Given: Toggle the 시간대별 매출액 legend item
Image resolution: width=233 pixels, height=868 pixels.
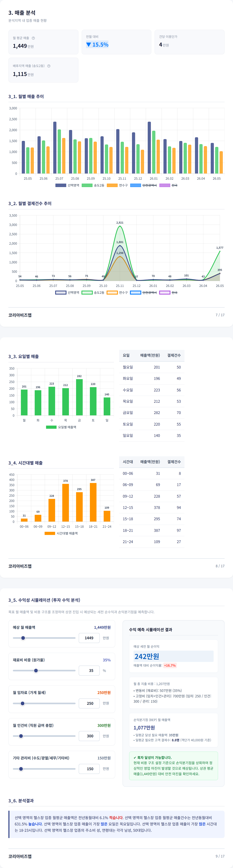Looking at the screenshot, I should [61, 533].
